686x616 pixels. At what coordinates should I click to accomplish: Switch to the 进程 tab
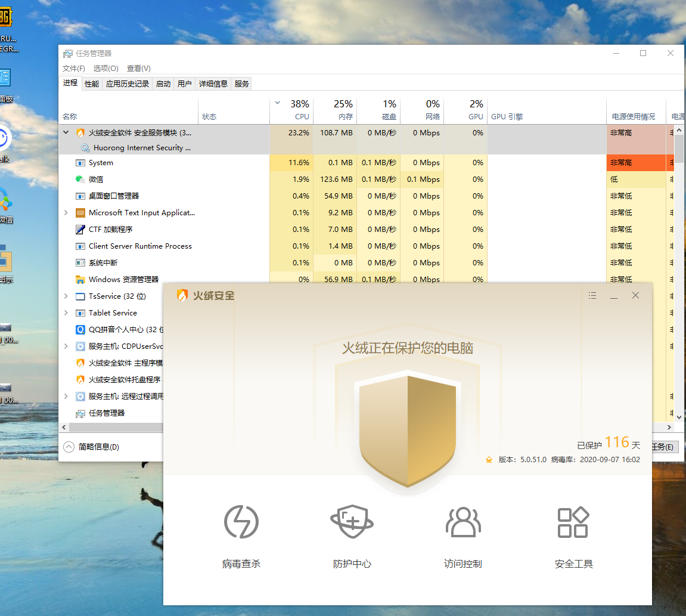pos(70,83)
